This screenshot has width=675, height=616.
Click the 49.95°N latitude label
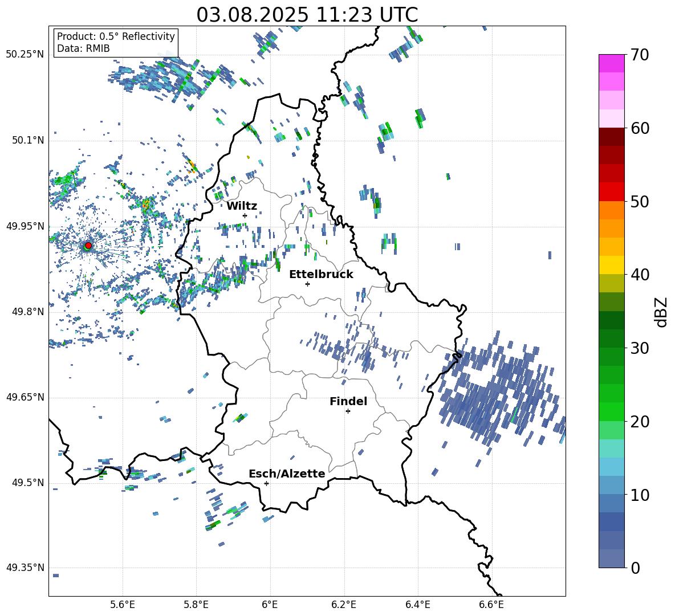click(25, 226)
